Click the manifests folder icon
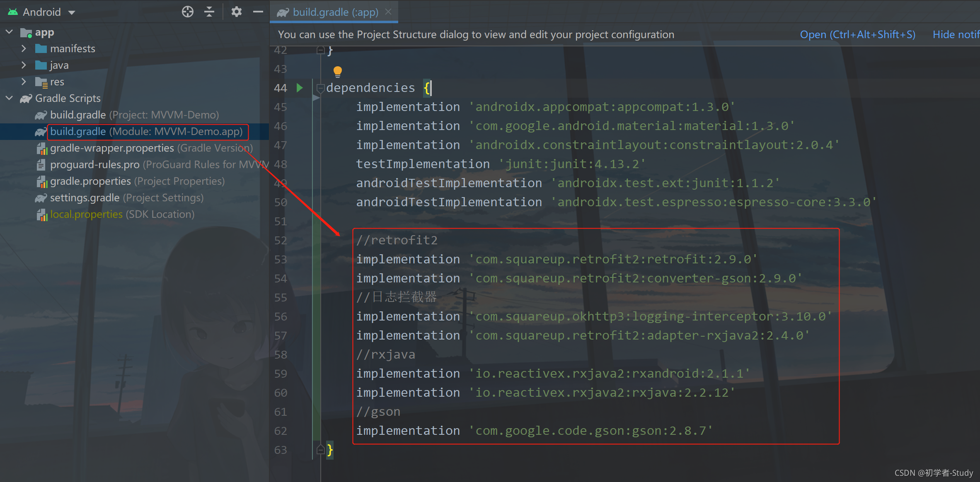The image size is (980, 482). (41, 48)
